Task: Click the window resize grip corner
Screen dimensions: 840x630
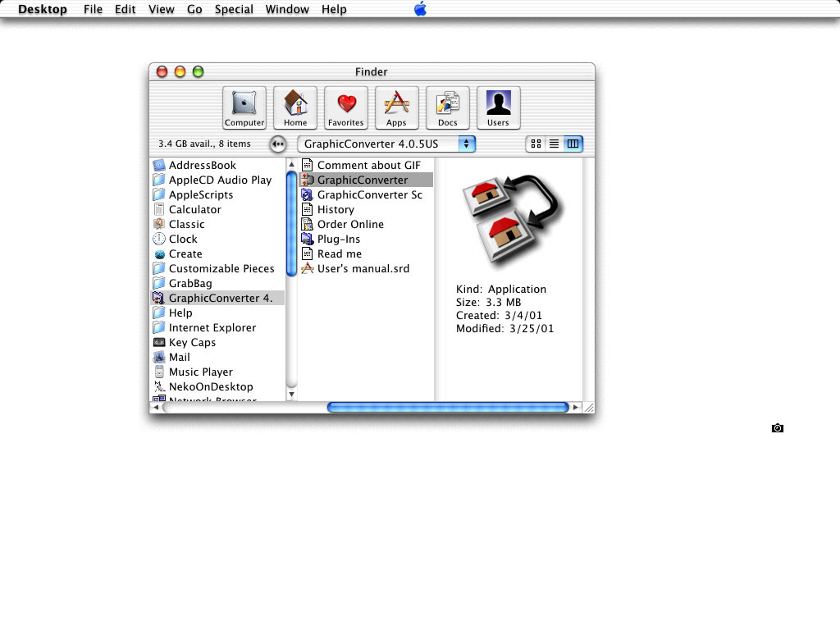Action: pos(589,408)
